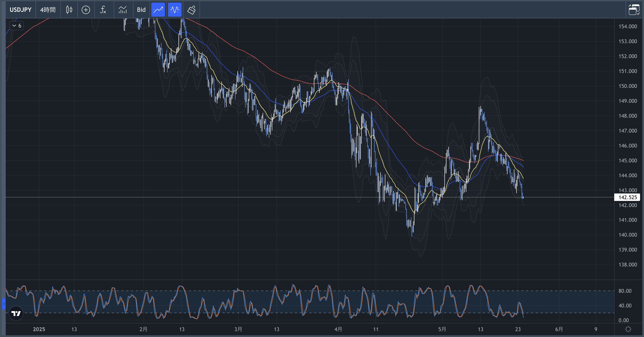
Task: Expand the left side panel handle
Action: [4, 304]
